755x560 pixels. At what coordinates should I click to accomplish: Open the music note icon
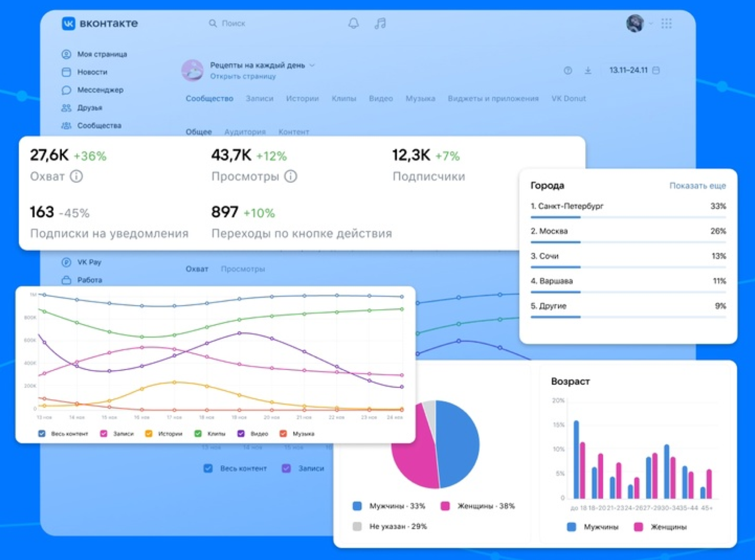(380, 23)
